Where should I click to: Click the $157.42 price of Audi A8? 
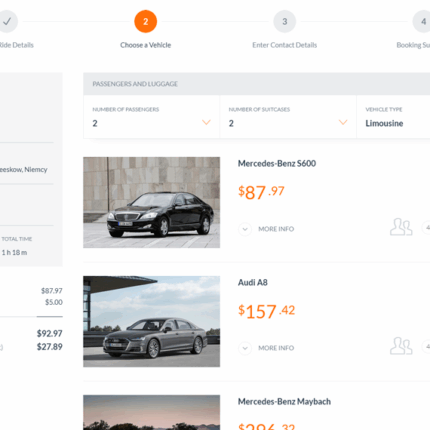(x=267, y=311)
